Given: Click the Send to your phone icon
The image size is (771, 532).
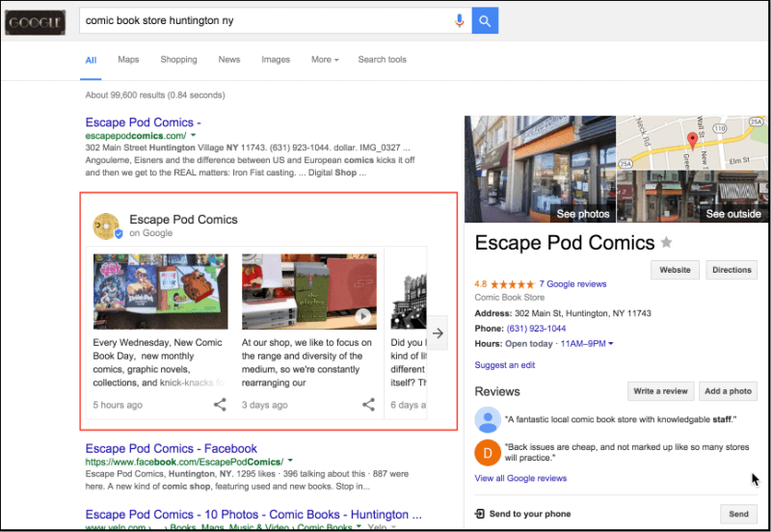Looking at the screenshot, I should pos(479,514).
